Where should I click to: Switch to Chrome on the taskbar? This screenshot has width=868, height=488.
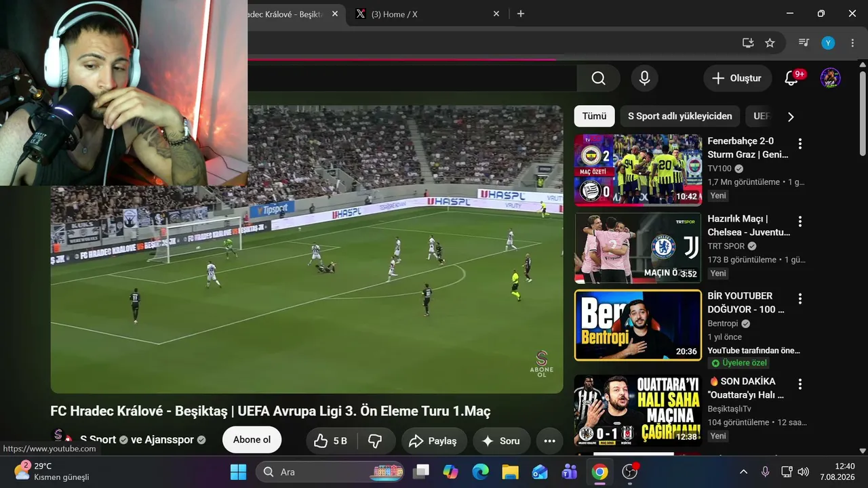599,472
